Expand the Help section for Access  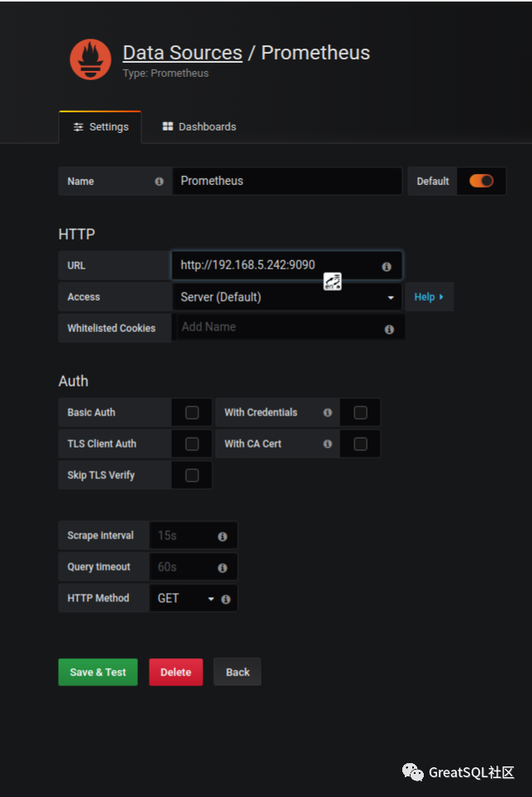[430, 297]
